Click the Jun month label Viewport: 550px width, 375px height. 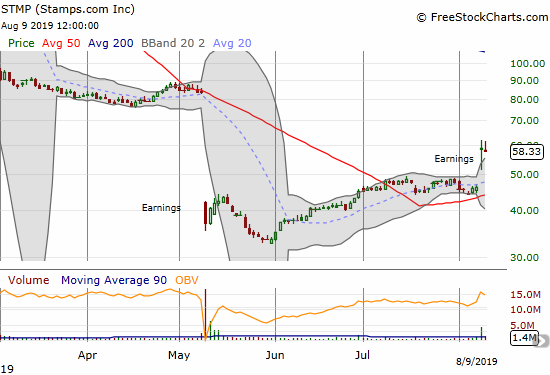(275, 355)
